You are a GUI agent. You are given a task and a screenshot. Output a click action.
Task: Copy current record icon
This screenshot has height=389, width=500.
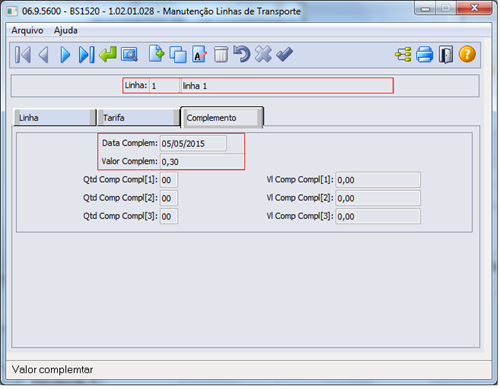(x=178, y=54)
